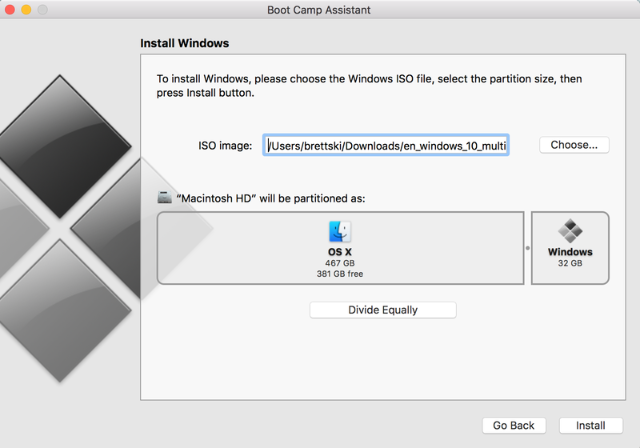The height and width of the screenshot is (448, 640).
Task: Click the Finder icon in OS X partition
Action: point(340,231)
